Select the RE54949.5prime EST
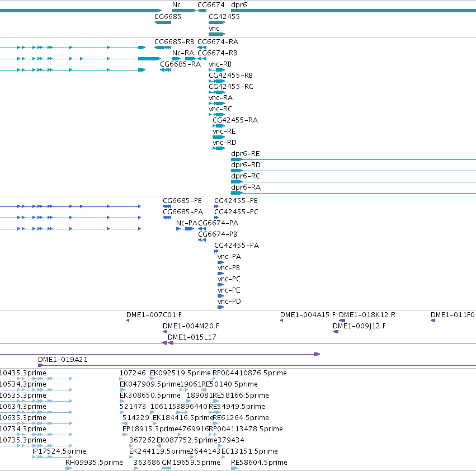This screenshot has height=471, width=476. [237, 407]
